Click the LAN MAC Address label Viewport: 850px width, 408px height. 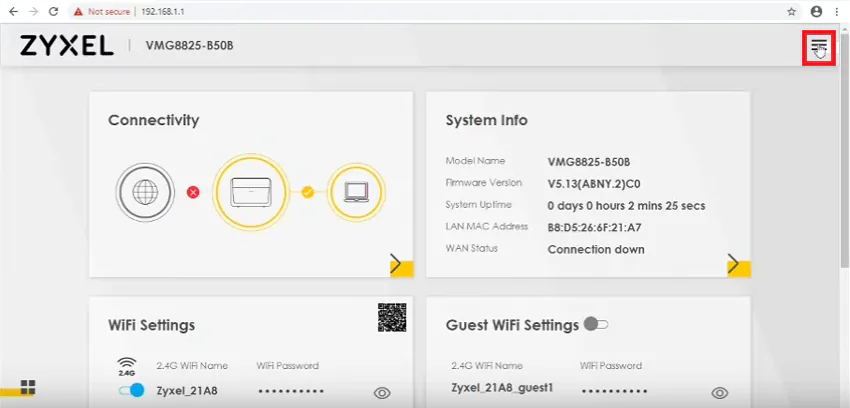pyautogui.click(x=486, y=226)
